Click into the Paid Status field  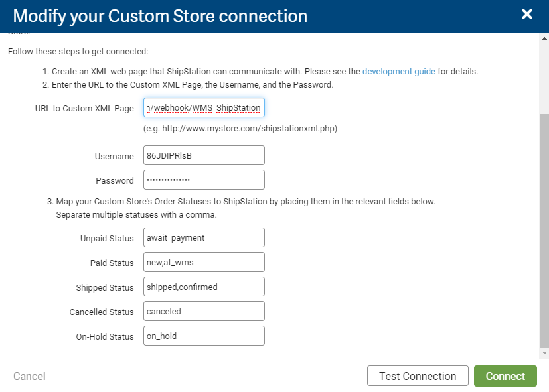pyautogui.click(x=204, y=262)
